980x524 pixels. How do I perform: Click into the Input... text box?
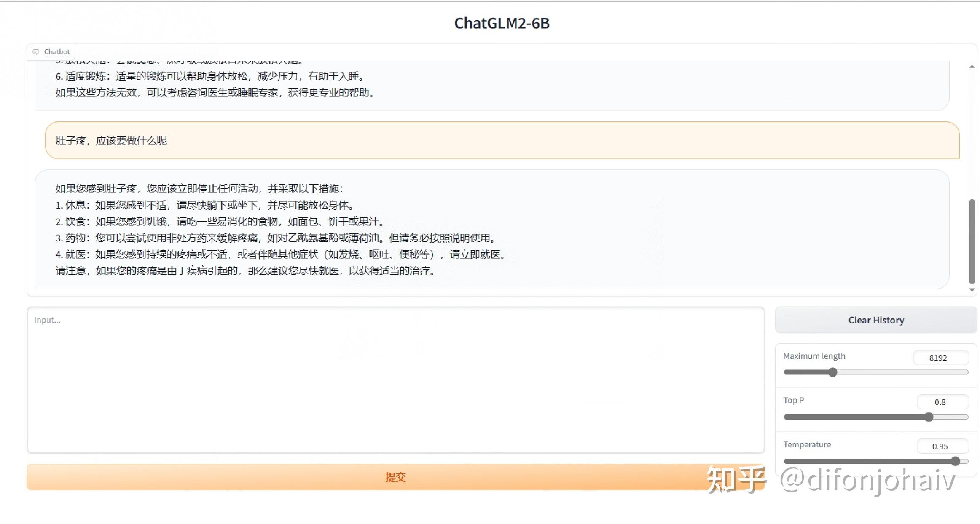tap(396, 380)
